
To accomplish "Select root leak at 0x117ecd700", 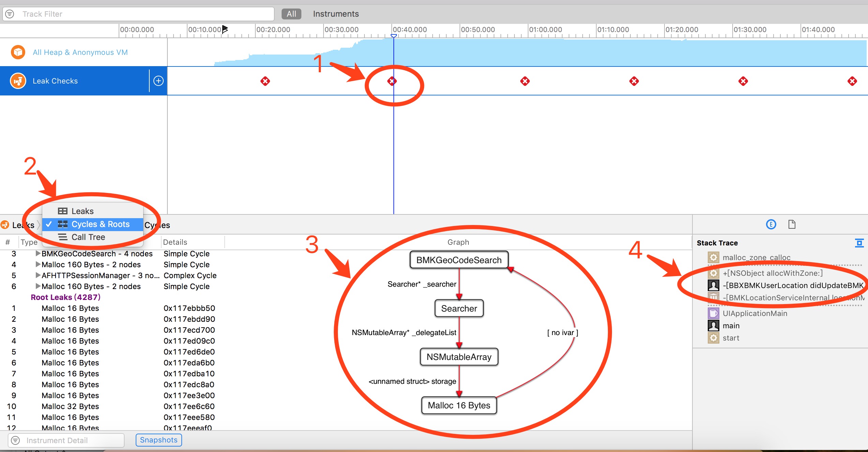I will [x=189, y=330].
